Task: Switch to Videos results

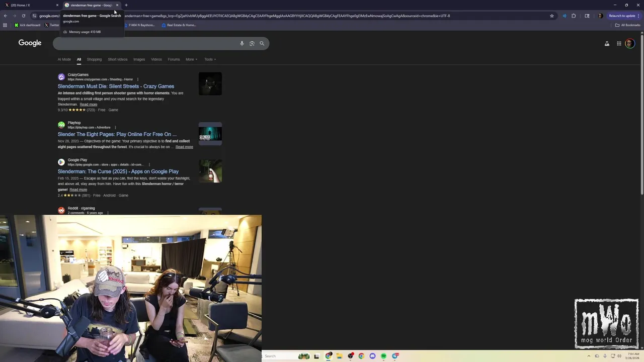Action: pyautogui.click(x=156, y=59)
